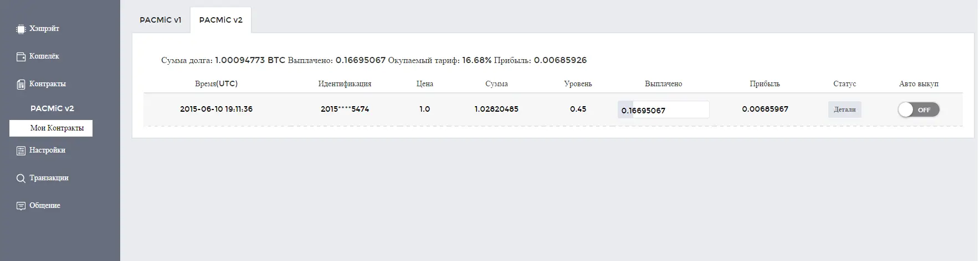Click the Выплачено progress bar 0.16695067
The height and width of the screenshot is (261, 980).
[663, 109]
